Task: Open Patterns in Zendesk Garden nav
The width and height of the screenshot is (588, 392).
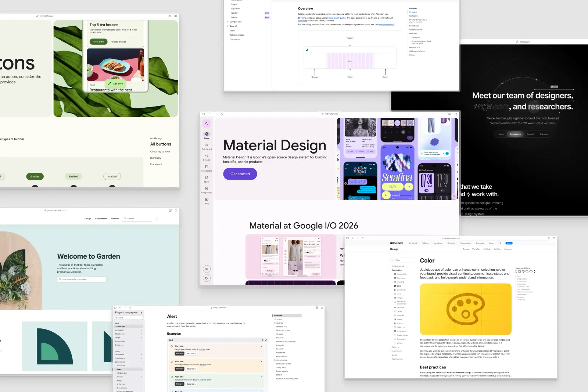Action: (x=115, y=219)
